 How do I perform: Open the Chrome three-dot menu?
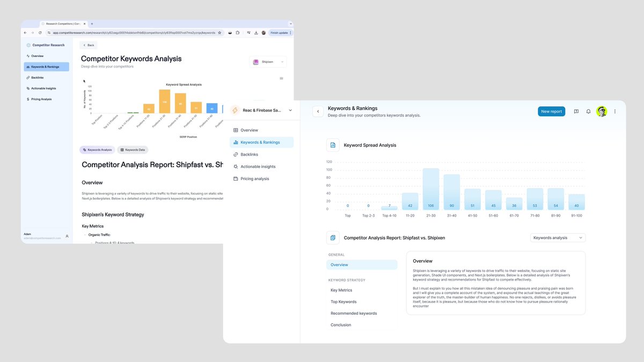[x=291, y=33]
